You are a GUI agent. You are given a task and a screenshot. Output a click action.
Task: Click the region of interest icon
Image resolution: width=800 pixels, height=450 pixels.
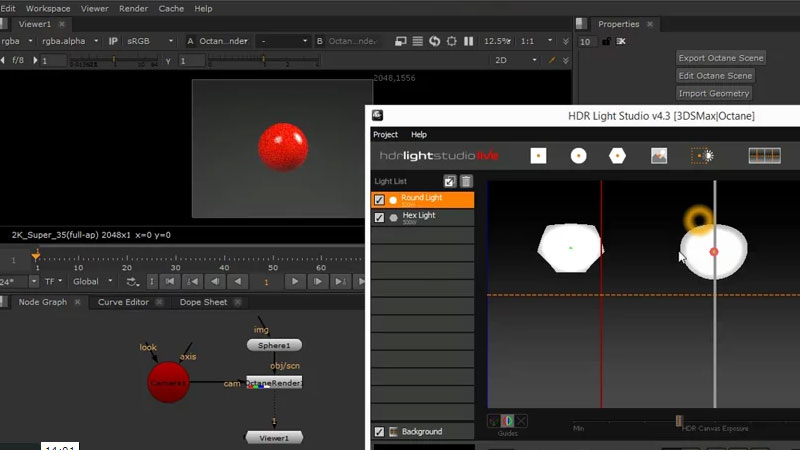(x=452, y=41)
